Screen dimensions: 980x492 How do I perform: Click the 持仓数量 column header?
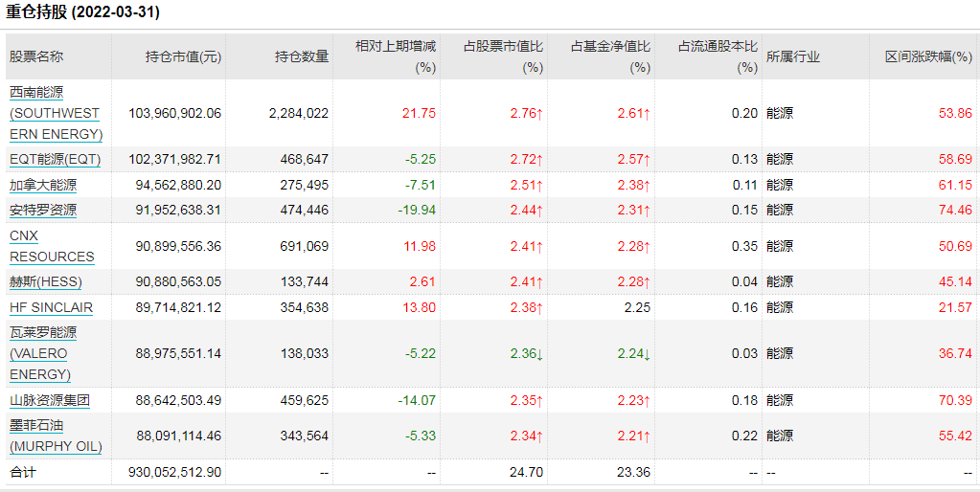(x=302, y=56)
